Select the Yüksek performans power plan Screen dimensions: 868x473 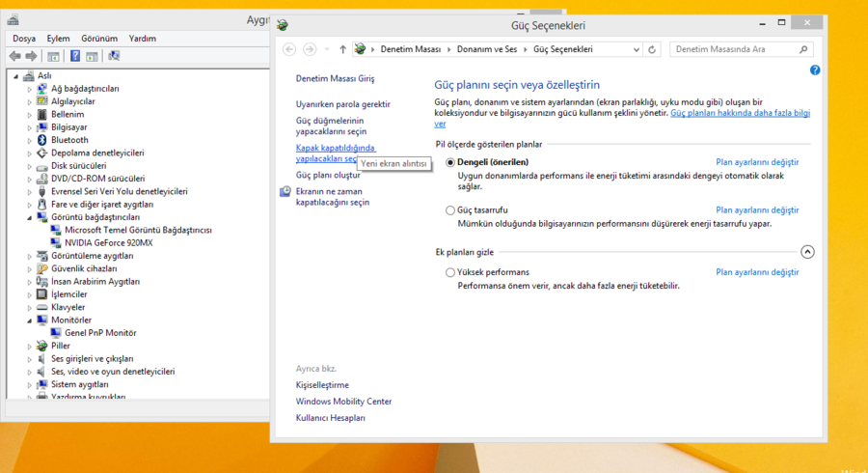450,273
